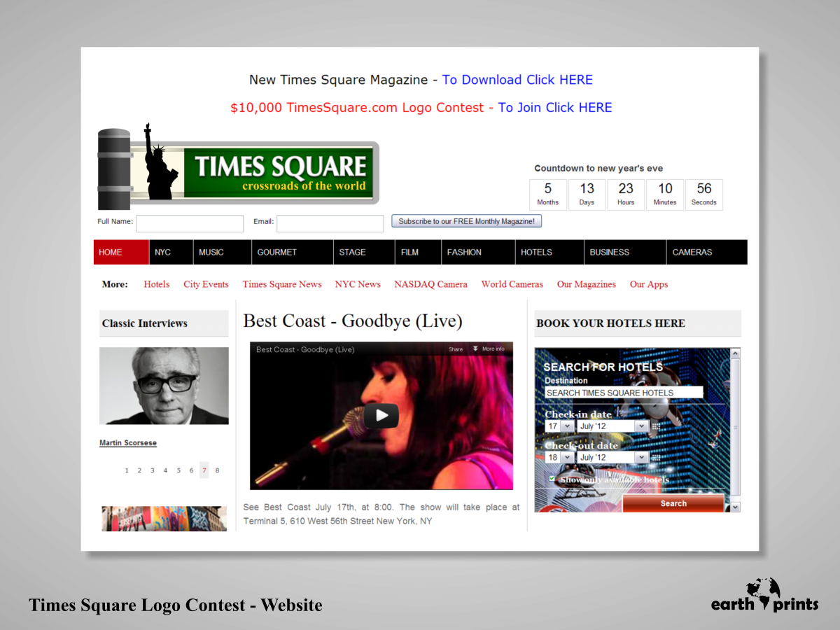The height and width of the screenshot is (630, 840).
Task: Click the Best Coast - Goodbye (Live) heading
Action: pos(353,321)
